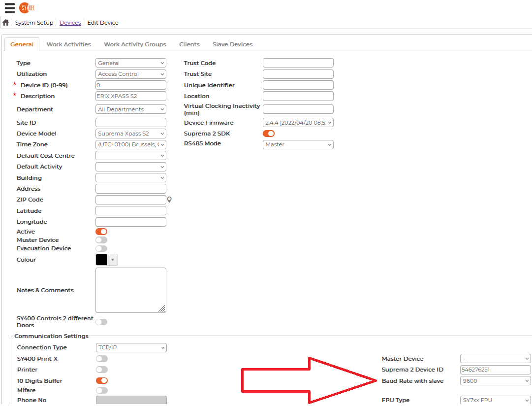Open the Default Cost Centre dropdown
Viewport: 532px width, 407px height.
131,156
